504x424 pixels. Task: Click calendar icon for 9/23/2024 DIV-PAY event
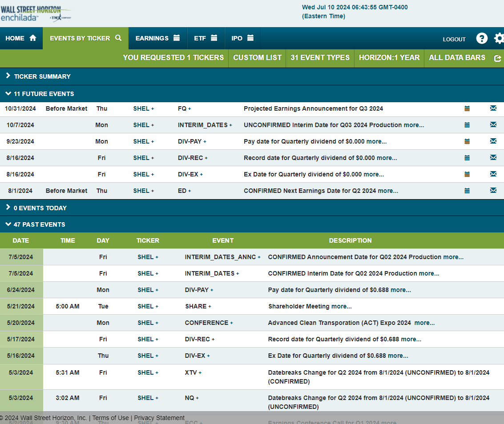(467, 141)
